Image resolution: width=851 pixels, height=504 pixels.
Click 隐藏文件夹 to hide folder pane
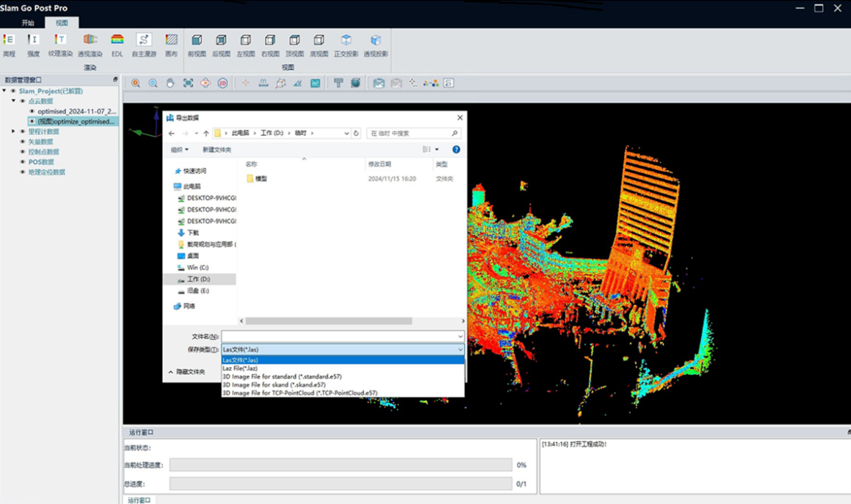click(x=187, y=372)
